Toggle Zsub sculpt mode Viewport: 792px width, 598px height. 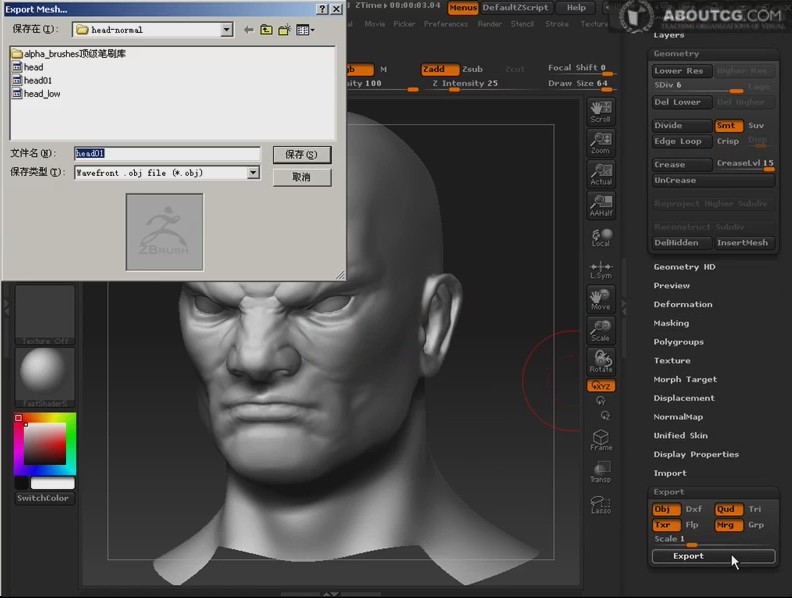[473, 69]
